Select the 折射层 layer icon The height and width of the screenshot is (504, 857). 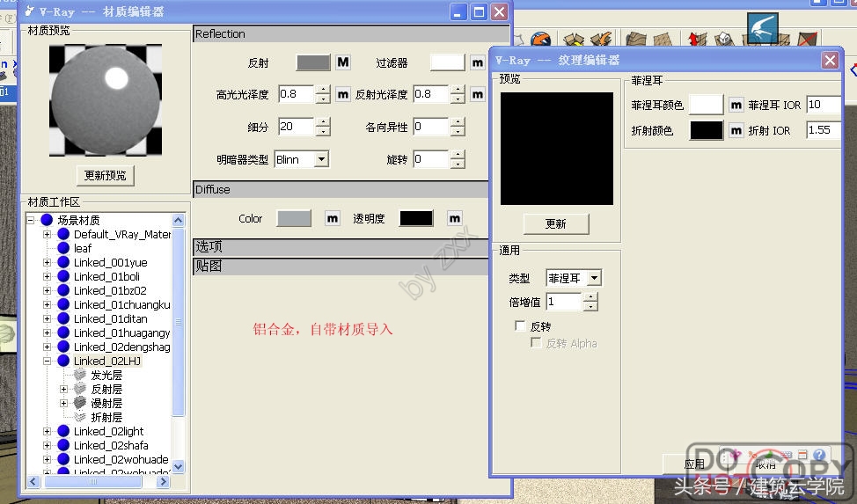click(80, 417)
